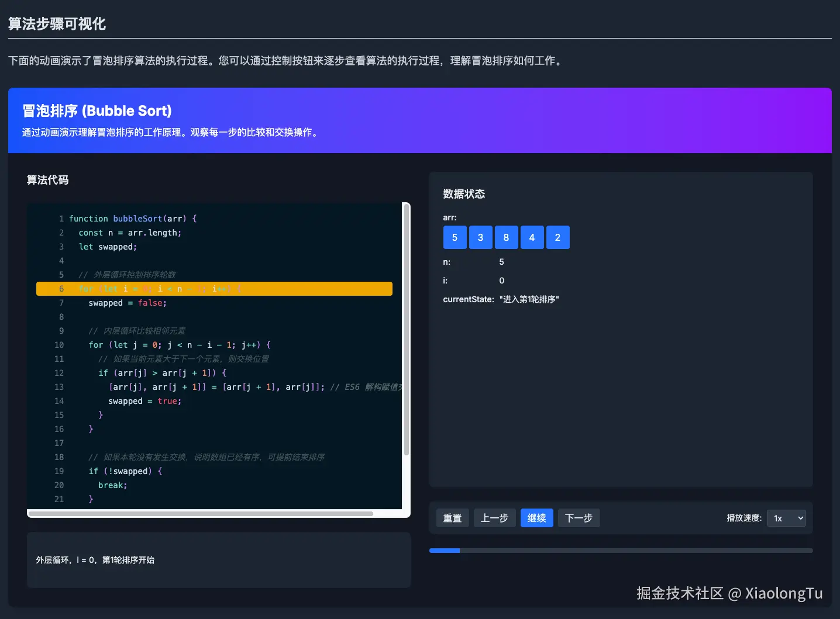Select array element 8 box
The image size is (840, 619).
(506, 237)
